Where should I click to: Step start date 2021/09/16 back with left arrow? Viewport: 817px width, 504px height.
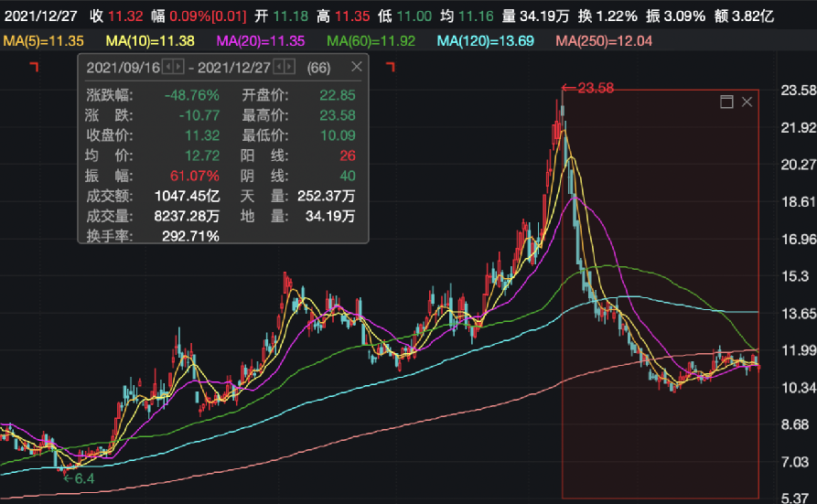(x=167, y=68)
